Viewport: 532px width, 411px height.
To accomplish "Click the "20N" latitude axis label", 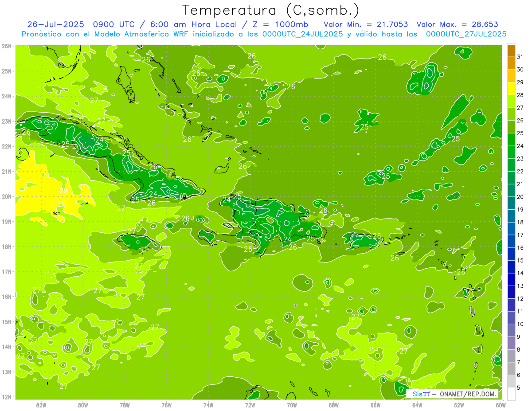I will [x=7, y=196].
